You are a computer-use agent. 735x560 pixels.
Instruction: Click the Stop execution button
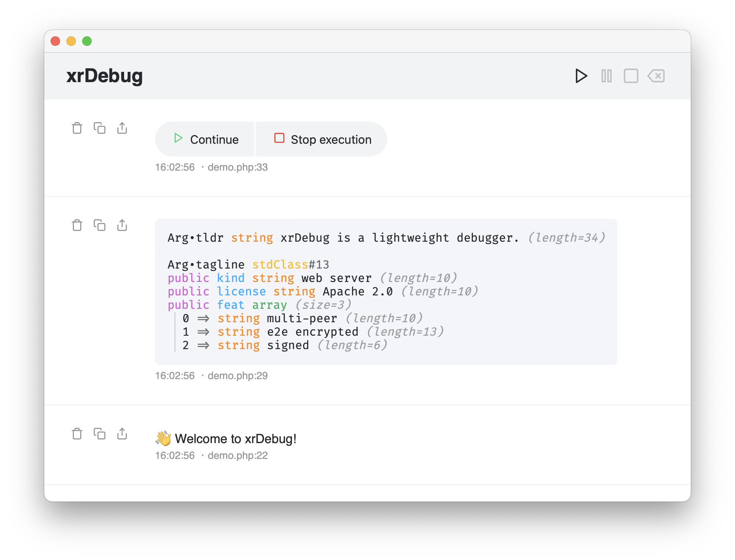[x=321, y=139]
